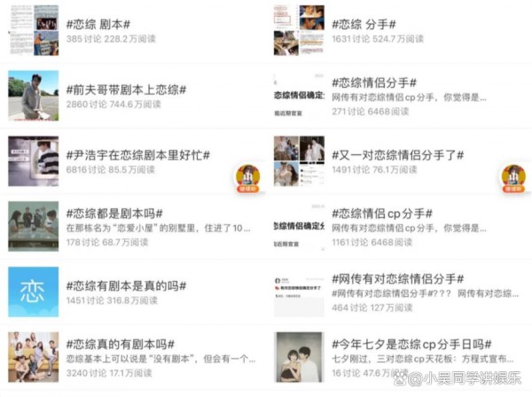Open #恋综真的有剧本吗# topic

tap(120, 345)
